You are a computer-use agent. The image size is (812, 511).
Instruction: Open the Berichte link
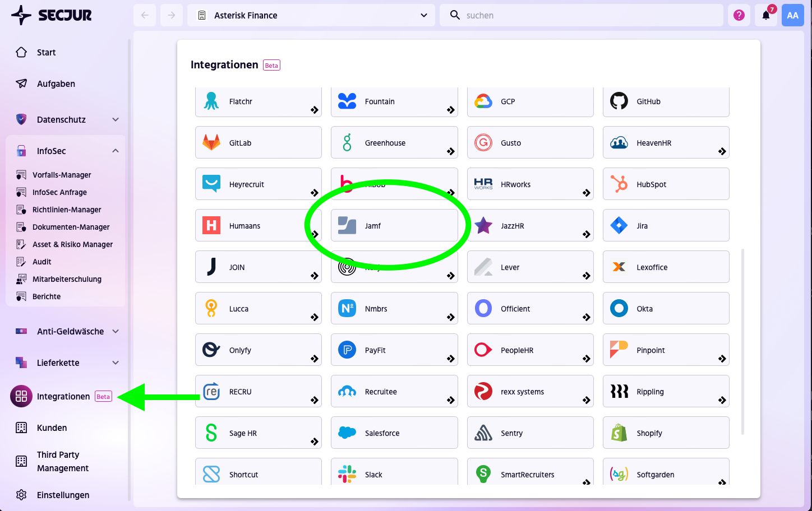[47, 296]
